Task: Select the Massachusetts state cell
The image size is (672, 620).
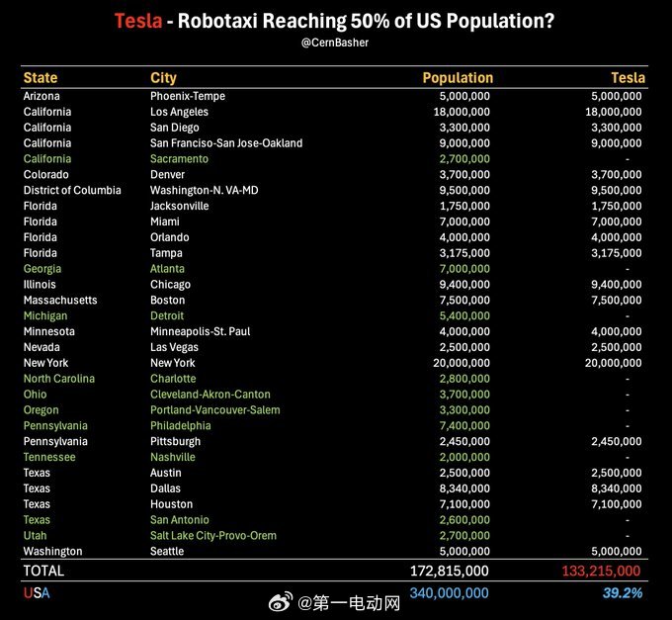Action: tap(60, 301)
